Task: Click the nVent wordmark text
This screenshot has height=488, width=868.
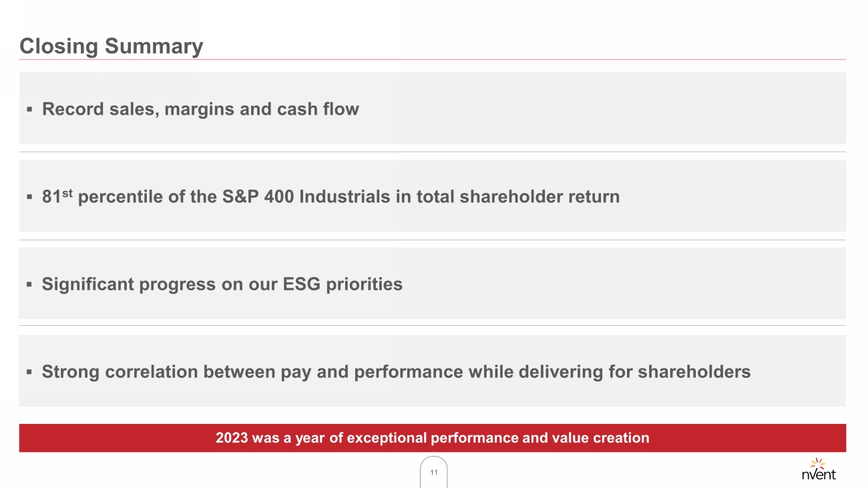Action: 818,475
